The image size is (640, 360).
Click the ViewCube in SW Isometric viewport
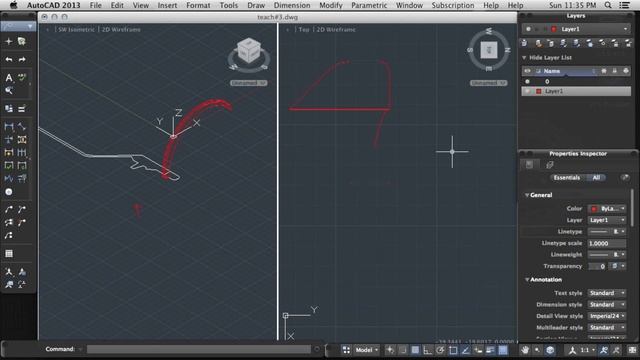[x=249, y=51]
